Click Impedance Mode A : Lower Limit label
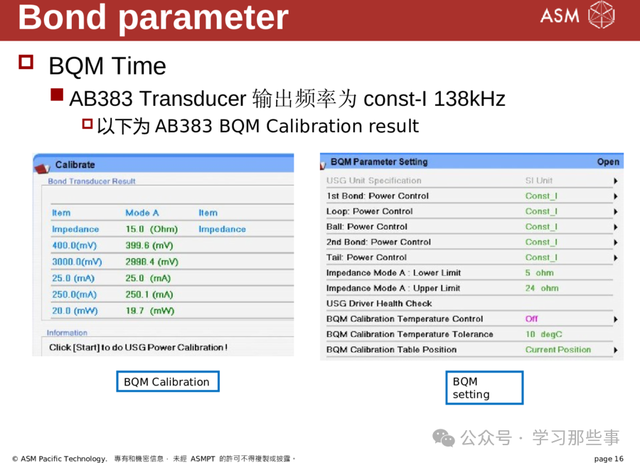Screen dimensions: 640x463 (x=393, y=273)
